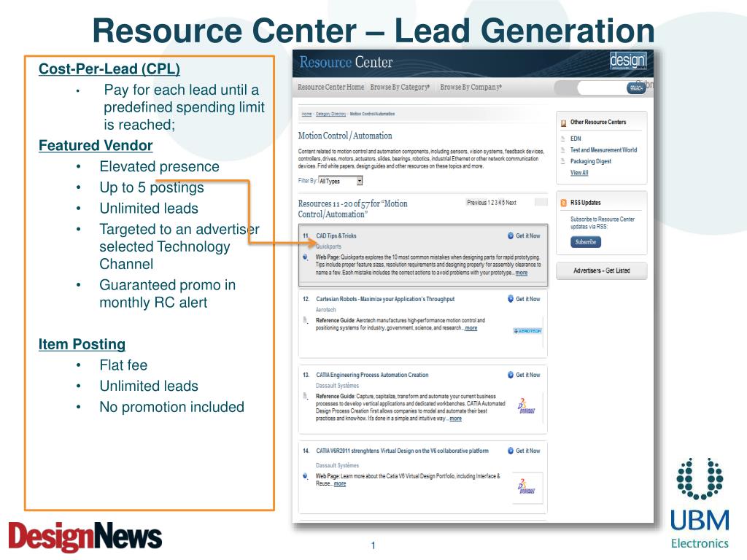Click the search button icon
The width and height of the screenshot is (747, 560).
[x=635, y=88]
